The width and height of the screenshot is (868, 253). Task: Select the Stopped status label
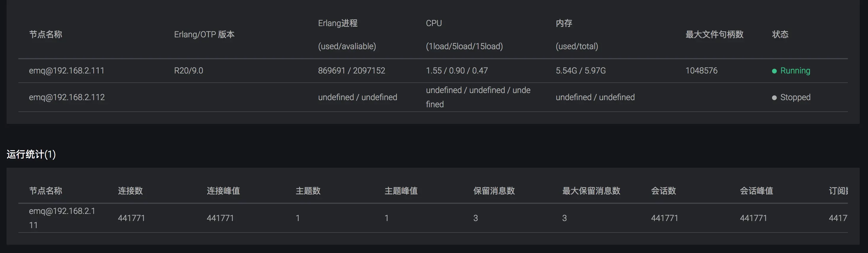795,97
